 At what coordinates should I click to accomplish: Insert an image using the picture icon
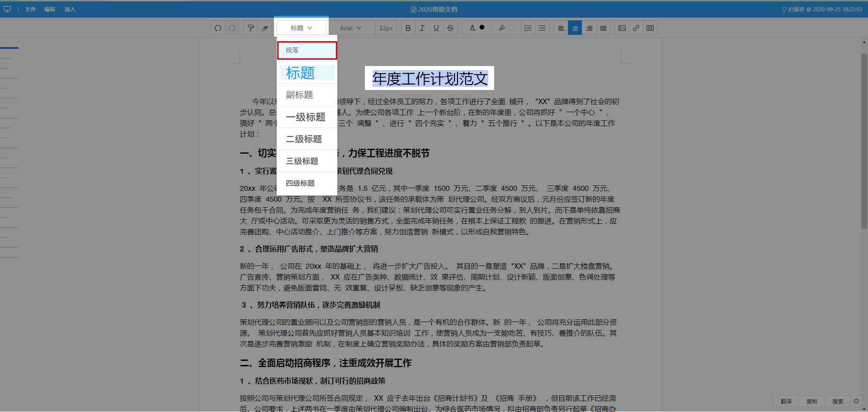[622, 28]
